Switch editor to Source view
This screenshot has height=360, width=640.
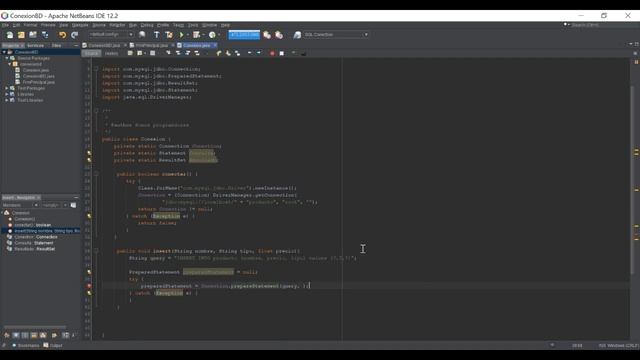[91, 53]
